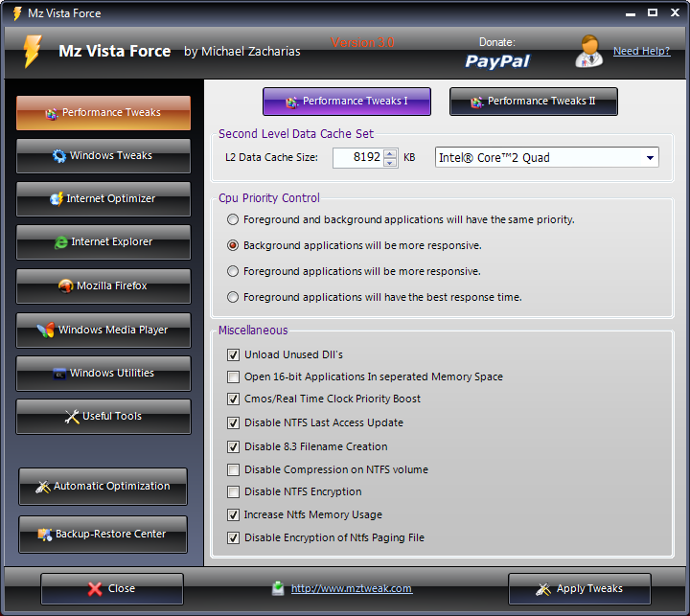The height and width of the screenshot is (616, 690).
Task: Open the mztweak.com website link
Action: click(352, 589)
